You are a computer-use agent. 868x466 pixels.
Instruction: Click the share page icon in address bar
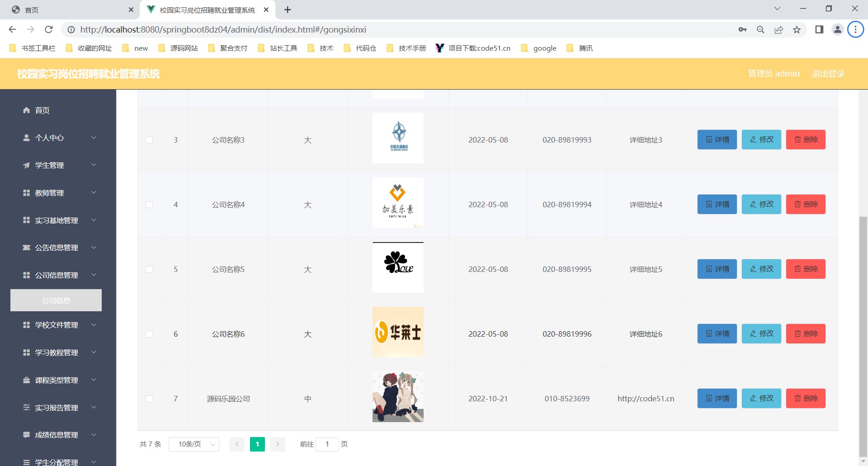778,29
